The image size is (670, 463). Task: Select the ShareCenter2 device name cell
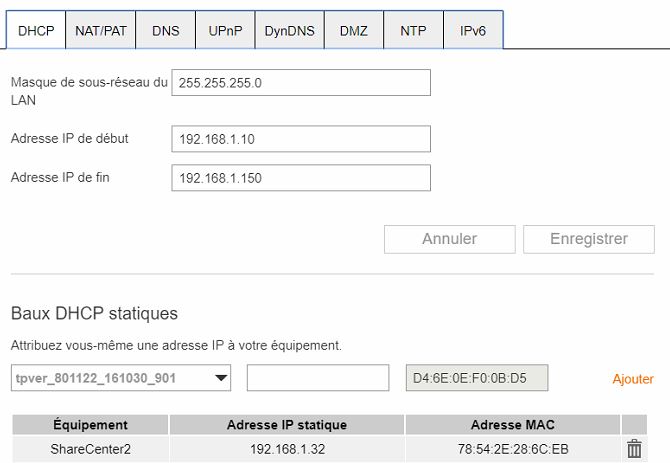[90, 450]
